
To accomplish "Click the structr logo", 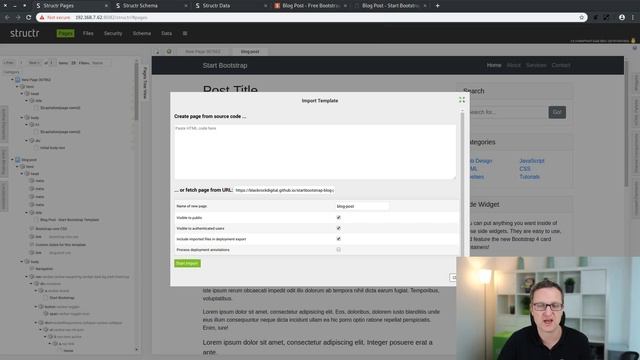I will pyautogui.click(x=24, y=33).
